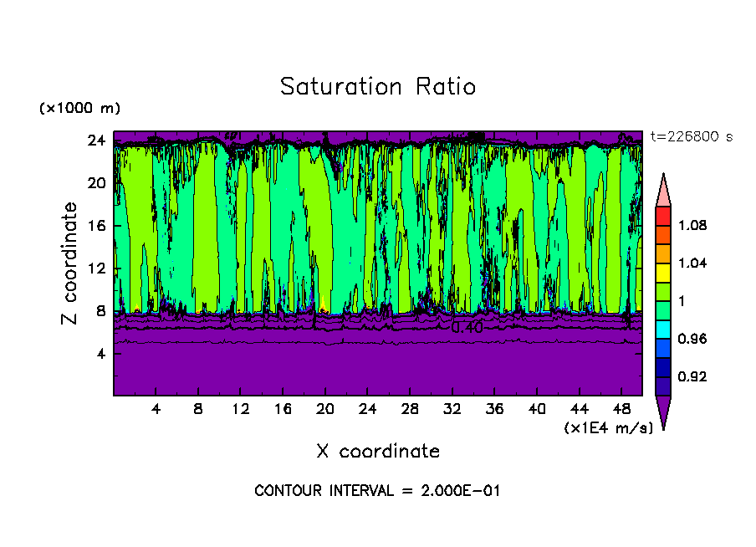This screenshot has height=547, width=756.
Task: Pick the cyan colorbar swatch
Action: [663, 329]
